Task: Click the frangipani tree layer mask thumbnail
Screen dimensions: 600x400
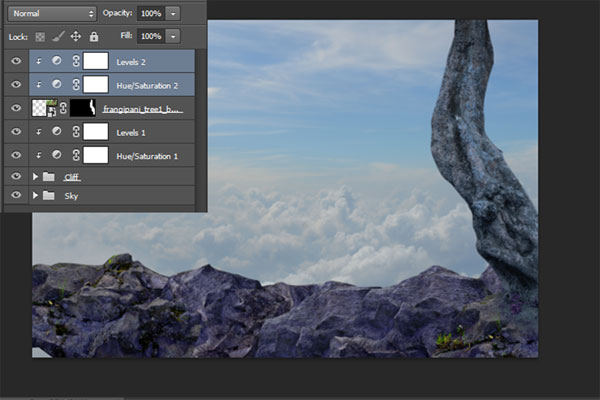Action: click(83, 108)
